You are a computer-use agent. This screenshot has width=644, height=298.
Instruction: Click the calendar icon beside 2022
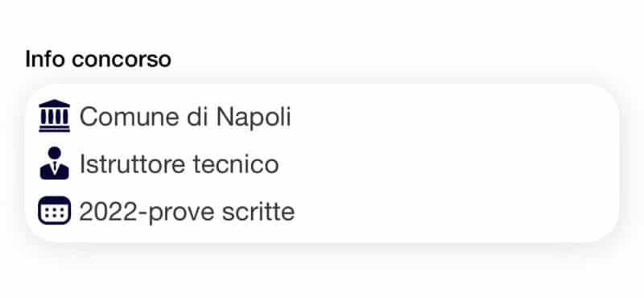[54, 210]
